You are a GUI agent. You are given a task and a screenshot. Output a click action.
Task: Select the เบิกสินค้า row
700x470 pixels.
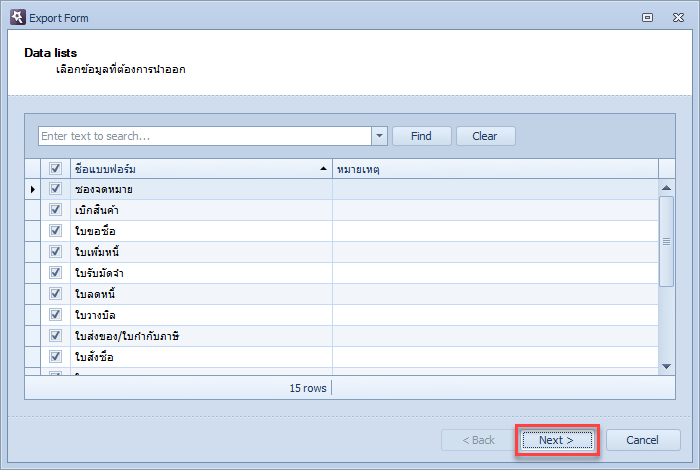342,210
